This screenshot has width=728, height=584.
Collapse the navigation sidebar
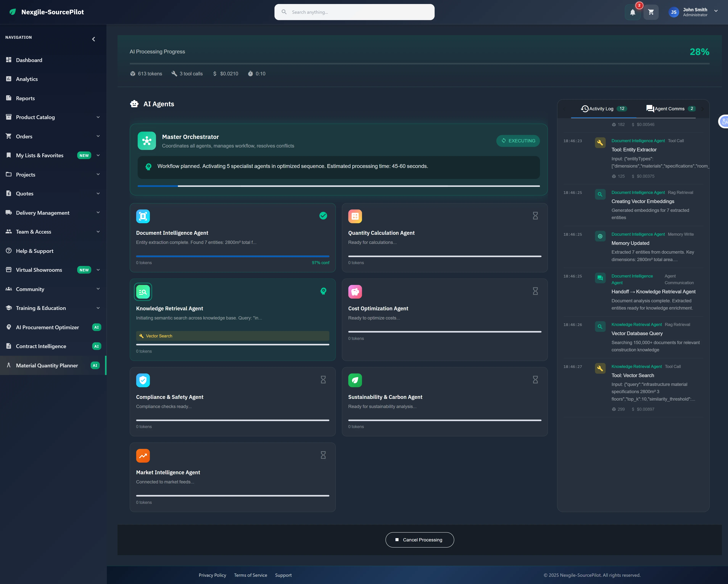[93, 39]
